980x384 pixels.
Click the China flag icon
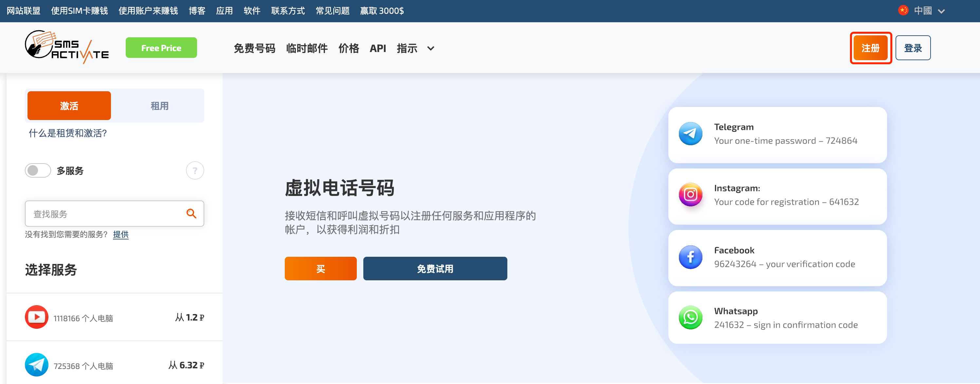[903, 10]
